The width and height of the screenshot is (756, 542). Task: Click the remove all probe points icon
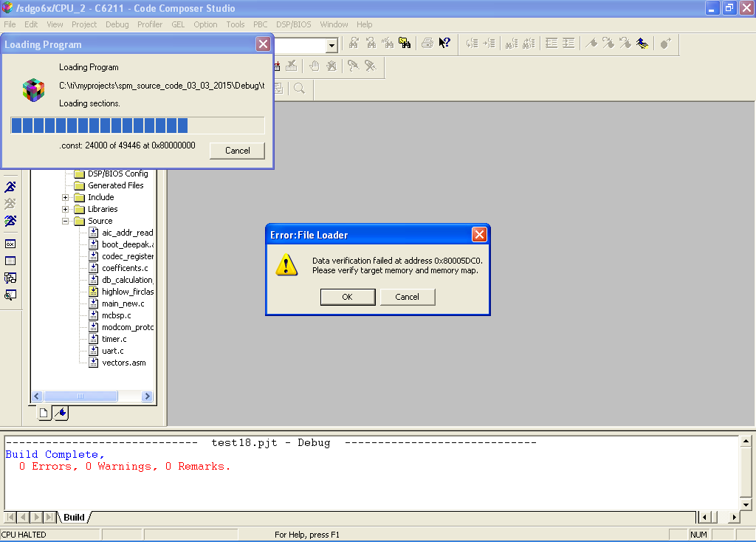point(371,66)
